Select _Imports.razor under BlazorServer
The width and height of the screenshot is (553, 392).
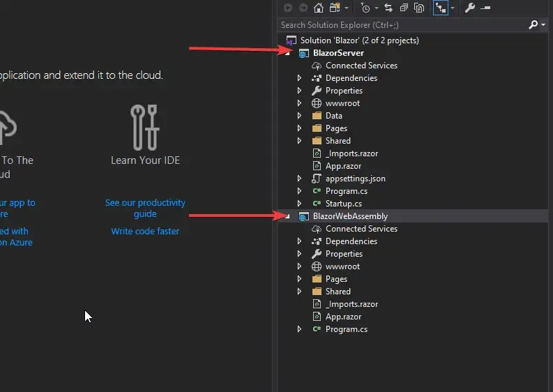click(x=351, y=153)
